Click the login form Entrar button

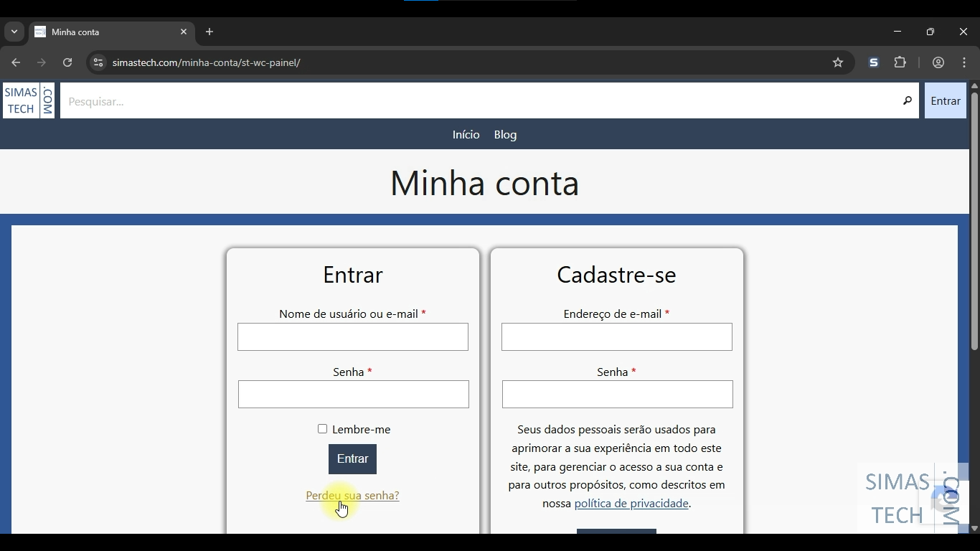tap(352, 459)
